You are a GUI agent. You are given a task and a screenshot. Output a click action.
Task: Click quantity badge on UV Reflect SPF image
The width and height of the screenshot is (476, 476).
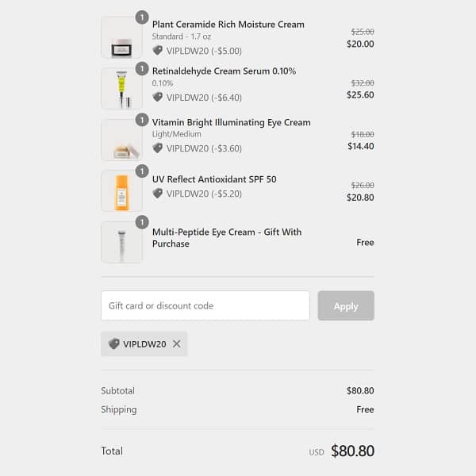click(x=142, y=171)
